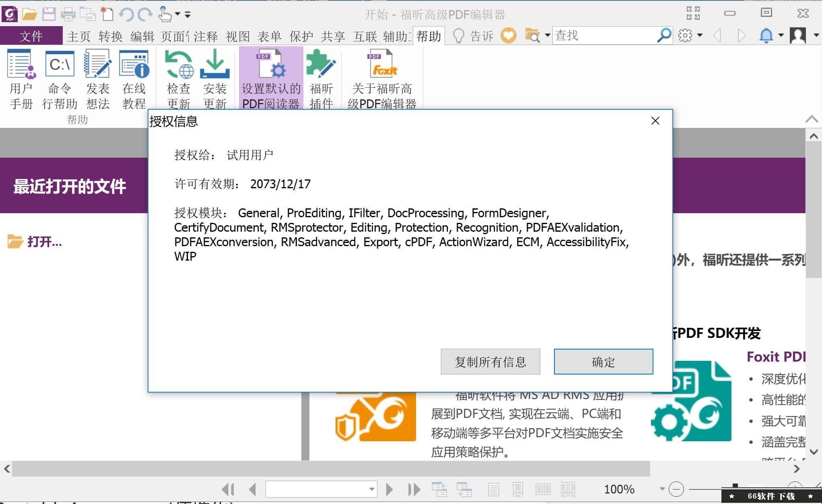Click the zoom slider handle
The height and width of the screenshot is (504, 822).
click(735, 486)
